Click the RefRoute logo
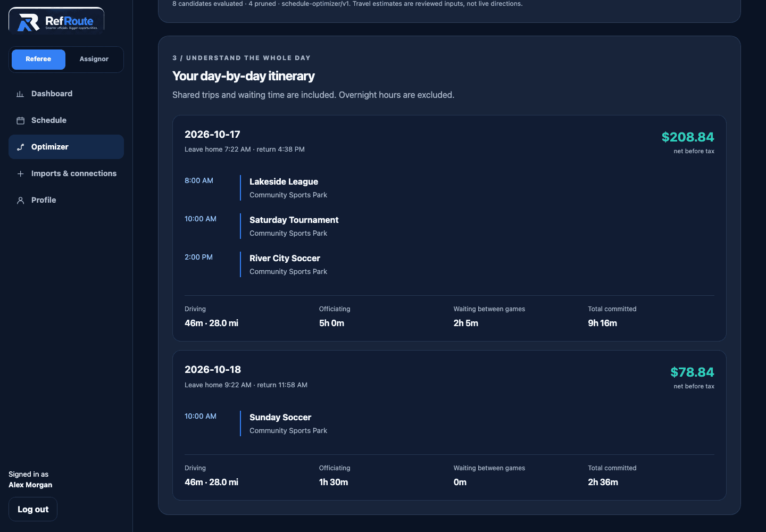Screen dimensions: 766x532 pos(56,21)
